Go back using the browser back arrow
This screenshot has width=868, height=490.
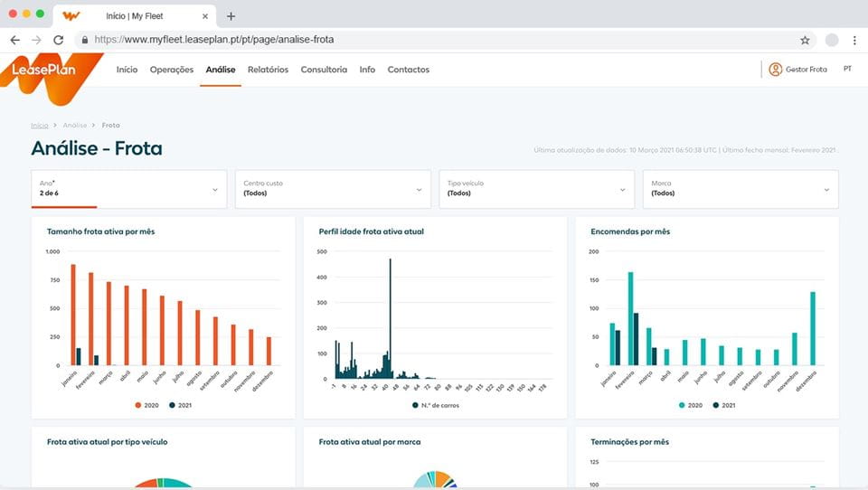point(14,40)
